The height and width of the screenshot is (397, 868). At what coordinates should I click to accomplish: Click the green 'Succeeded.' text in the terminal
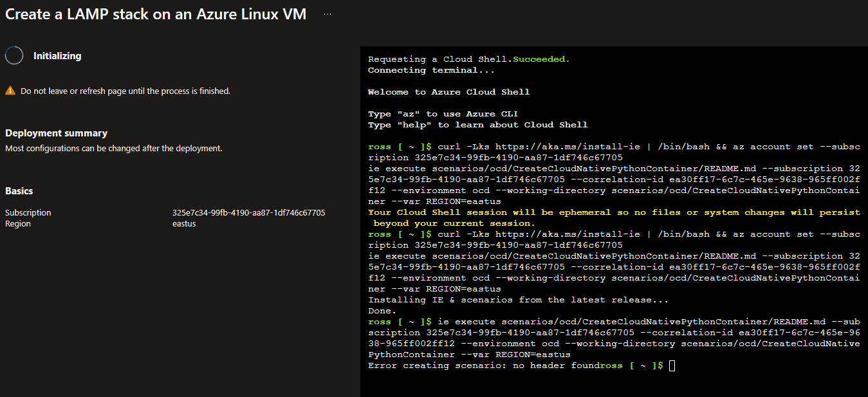tap(541, 59)
